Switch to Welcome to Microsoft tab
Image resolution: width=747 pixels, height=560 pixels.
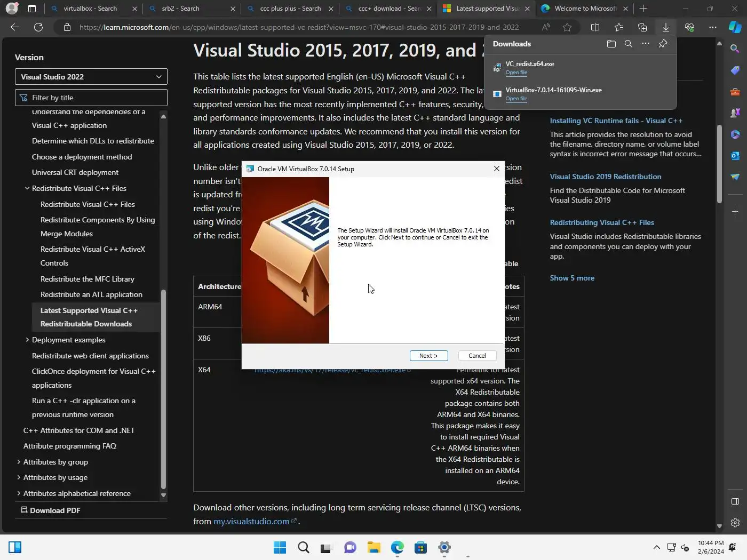585,9
